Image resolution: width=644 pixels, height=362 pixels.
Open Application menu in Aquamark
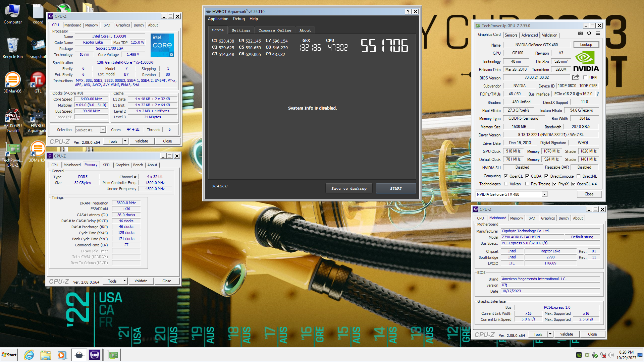[x=218, y=19]
